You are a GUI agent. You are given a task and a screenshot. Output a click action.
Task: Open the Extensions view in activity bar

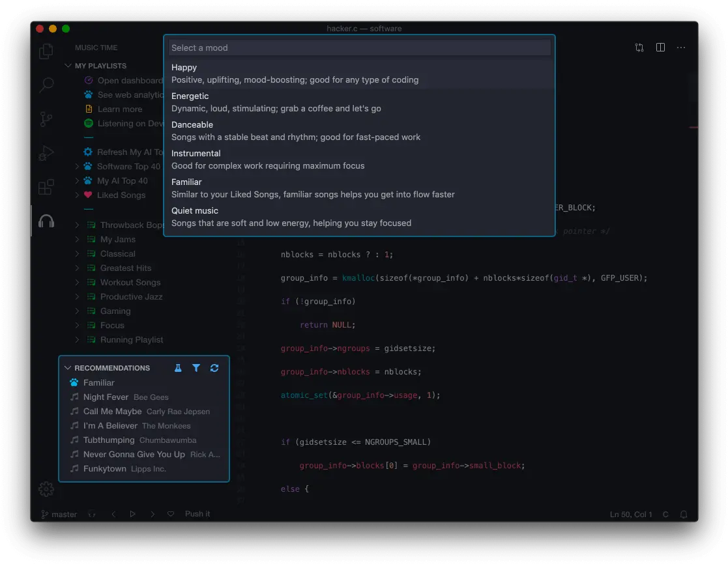[46, 188]
